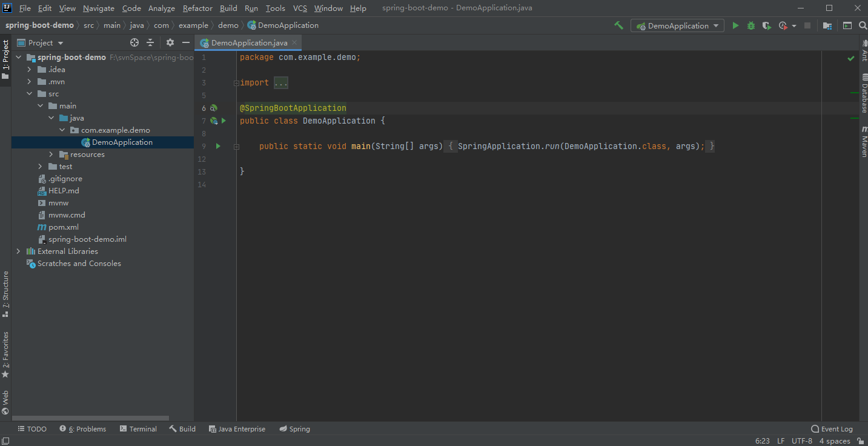Screen dimensions: 868x446
Task: Click the UTF-8 encoding status widget
Action: [x=802, y=441]
